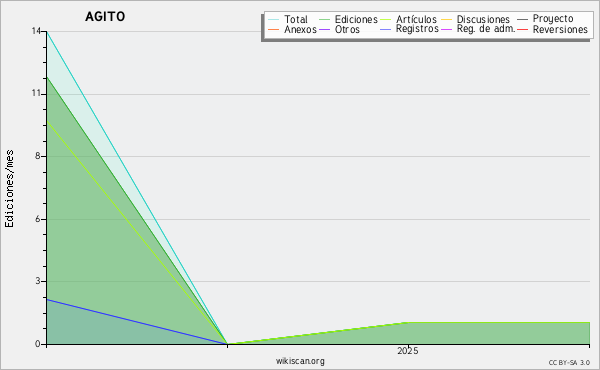
Task: Click the Total legend entry
Action: tap(288, 19)
